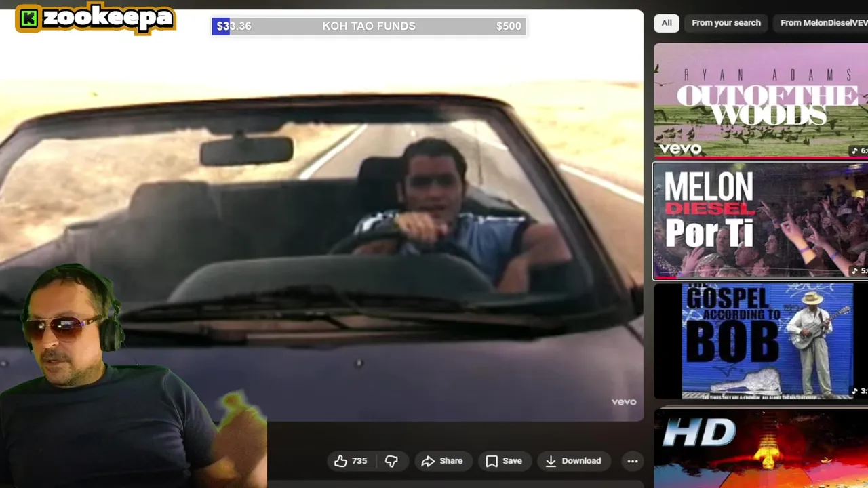Image resolution: width=868 pixels, height=488 pixels.
Task: Open the Share dialog
Action: point(442,461)
